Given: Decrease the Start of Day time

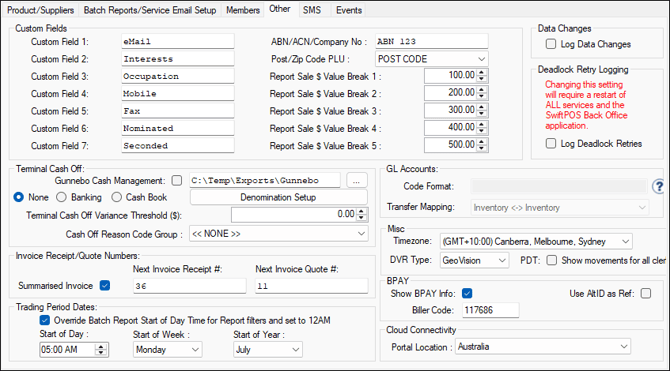Looking at the screenshot, I should [x=101, y=353].
